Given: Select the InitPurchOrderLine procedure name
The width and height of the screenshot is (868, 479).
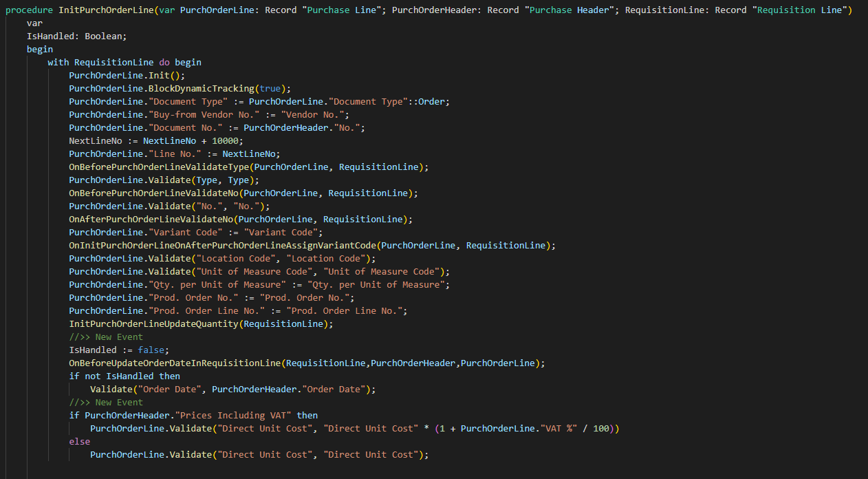Looking at the screenshot, I should point(103,10).
